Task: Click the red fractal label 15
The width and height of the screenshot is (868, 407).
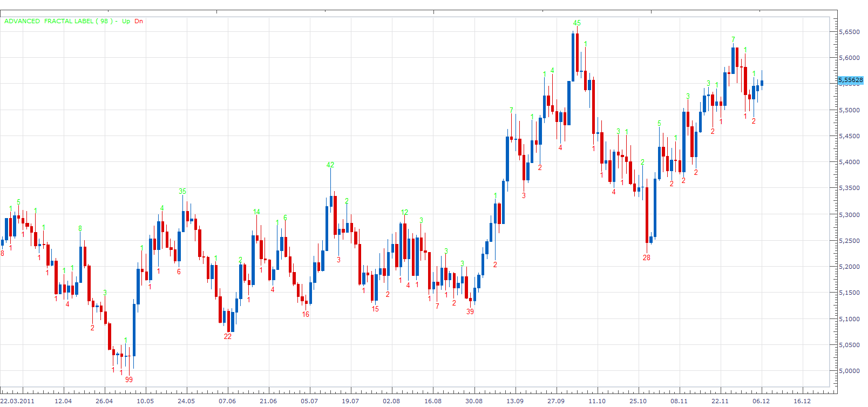Action: tap(375, 309)
